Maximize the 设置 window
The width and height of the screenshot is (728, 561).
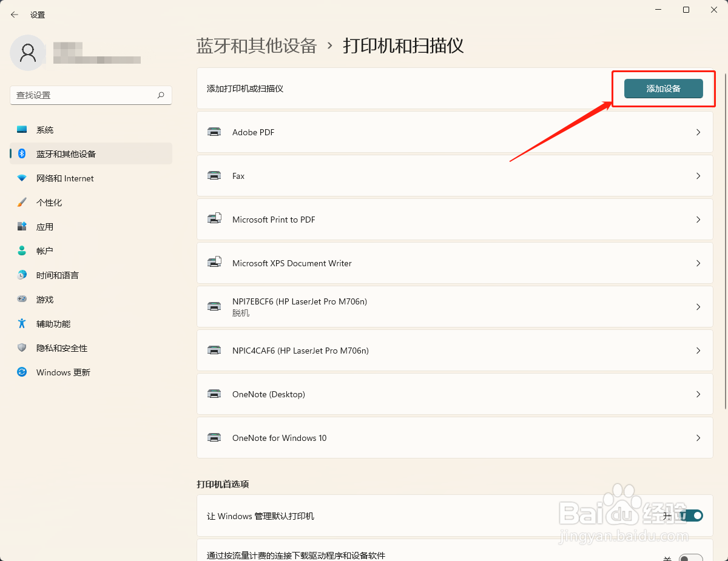tap(686, 10)
